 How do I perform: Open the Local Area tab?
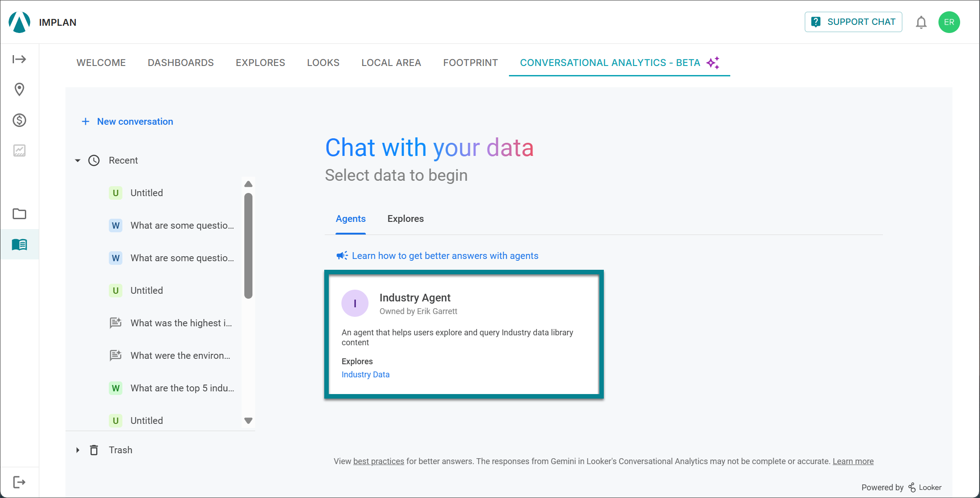[x=391, y=63]
